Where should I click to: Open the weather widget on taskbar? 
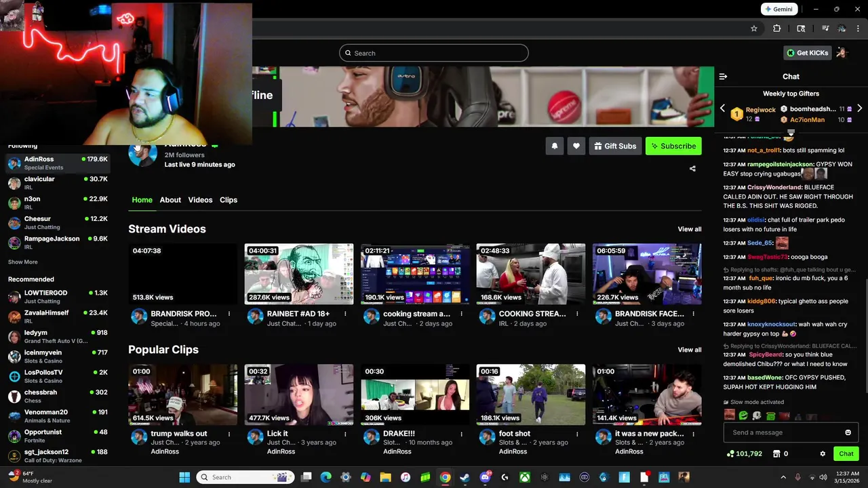coord(30,477)
